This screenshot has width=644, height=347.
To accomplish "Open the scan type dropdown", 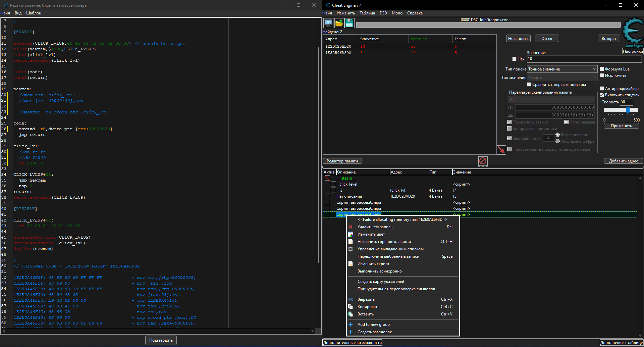I will coord(562,69).
